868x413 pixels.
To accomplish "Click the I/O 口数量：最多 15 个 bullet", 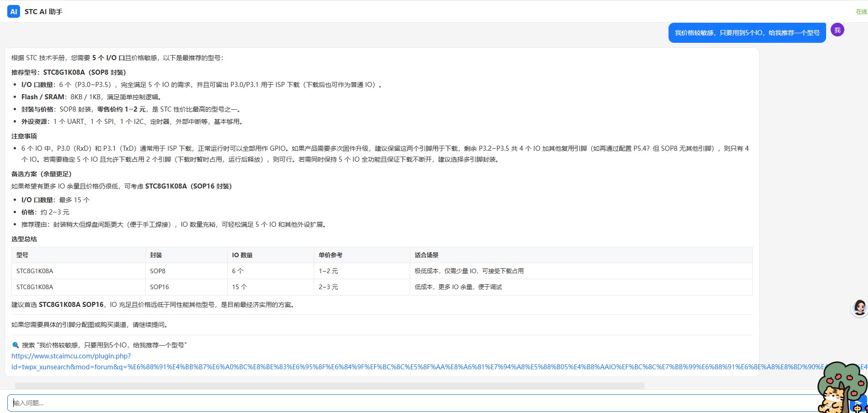I will tap(56, 200).
